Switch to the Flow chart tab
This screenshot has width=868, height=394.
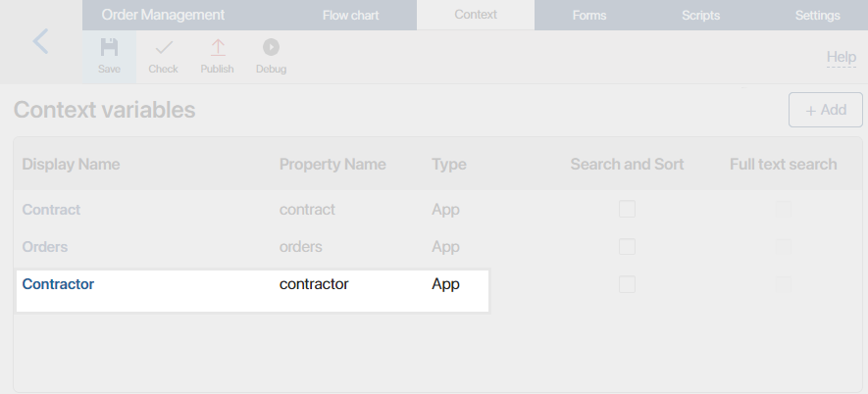click(350, 16)
